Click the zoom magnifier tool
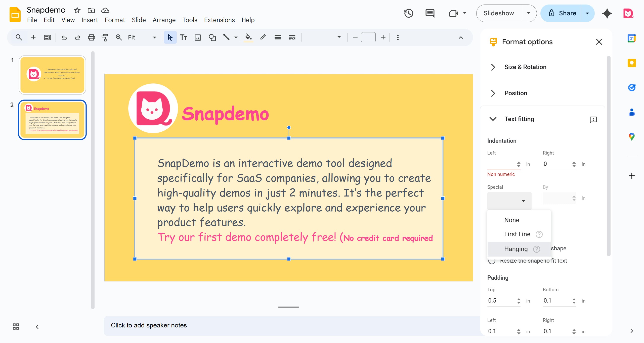 point(119,37)
